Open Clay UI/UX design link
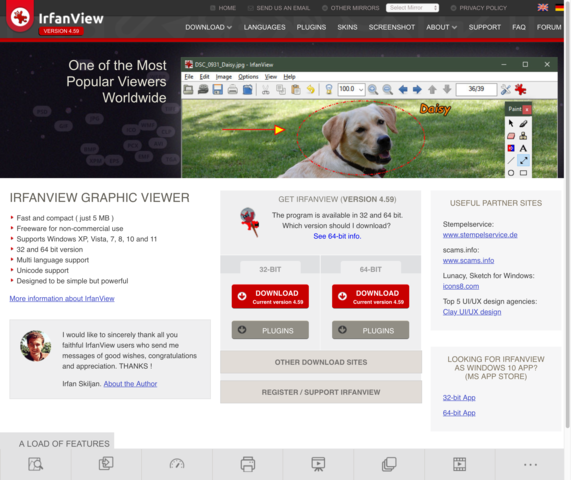571x480 pixels. (x=472, y=312)
